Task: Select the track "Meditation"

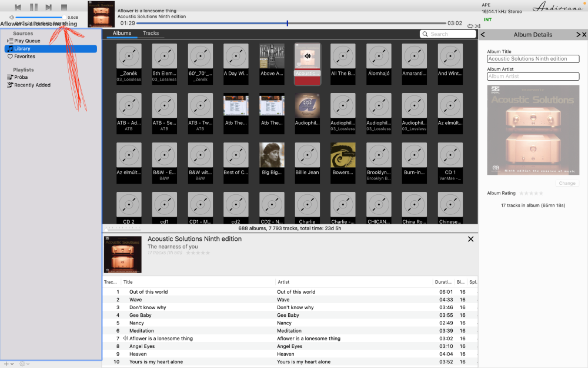Action: tap(290, 331)
